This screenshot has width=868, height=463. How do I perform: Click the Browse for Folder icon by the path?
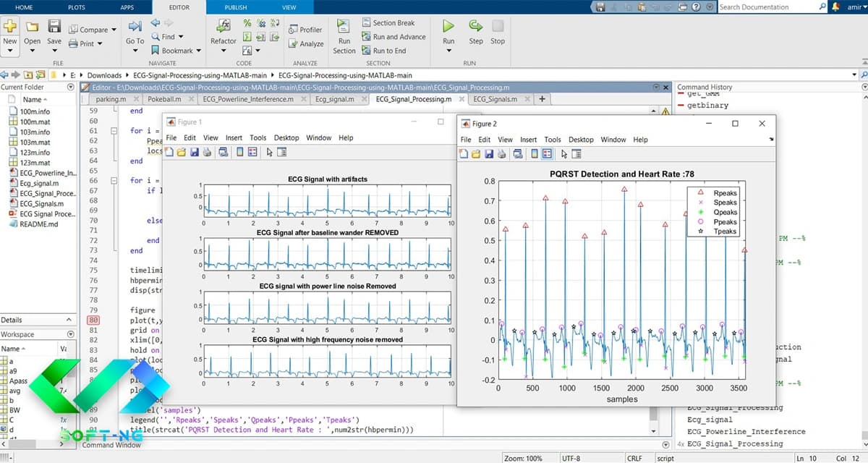(42, 75)
